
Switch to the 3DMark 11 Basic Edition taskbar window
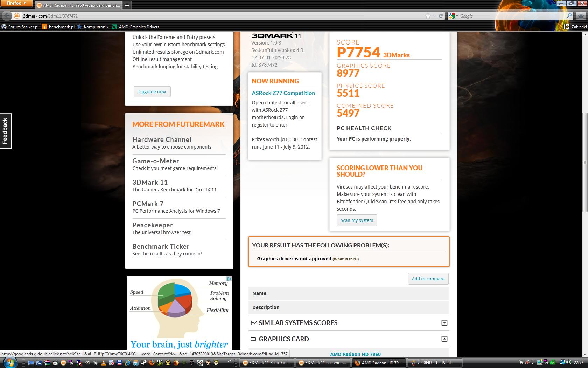point(267,363)
